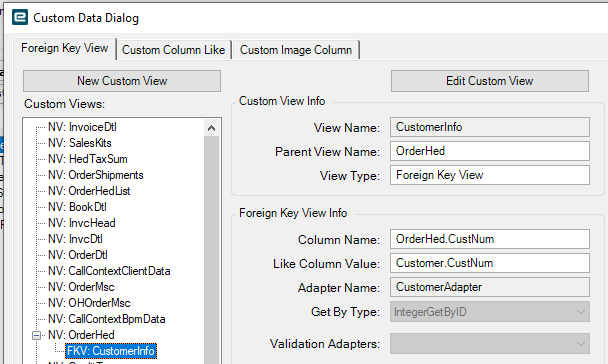The height and width of the screenshot is (364, 608).
Task: Click the Epicor app icon in title bar
Action: click(x=20, y=18)
